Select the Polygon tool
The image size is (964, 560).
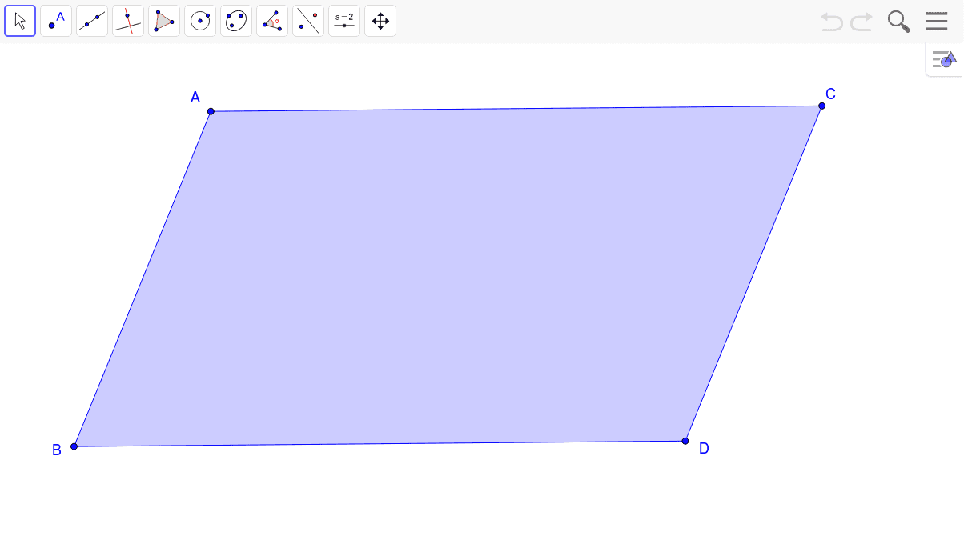point(164,21)
